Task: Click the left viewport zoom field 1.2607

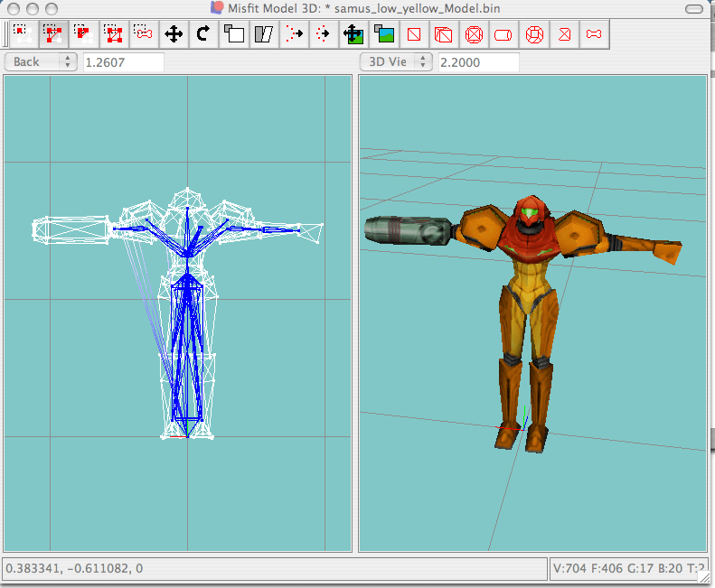Action: pyautogui.click(x=124, y=62)
